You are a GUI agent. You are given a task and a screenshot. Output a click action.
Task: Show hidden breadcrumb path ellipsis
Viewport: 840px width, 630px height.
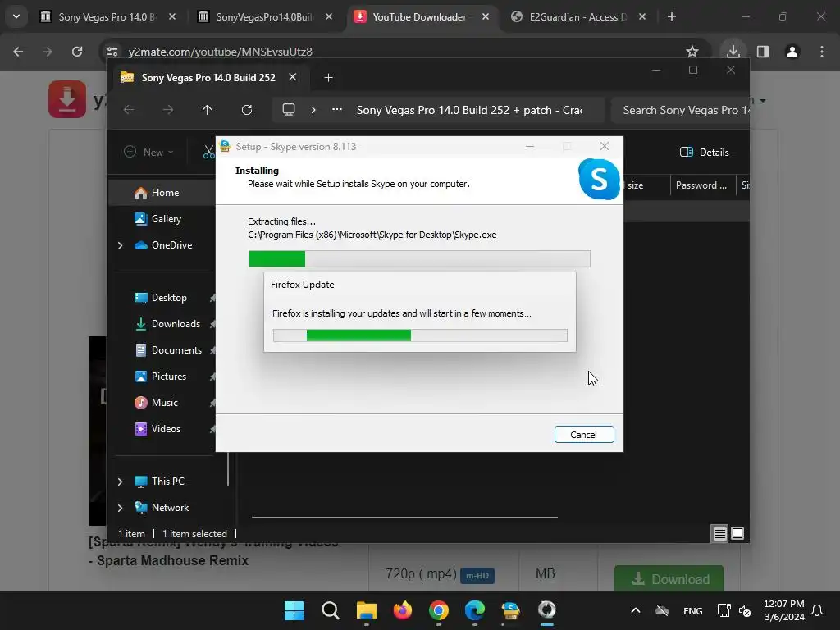337,110
